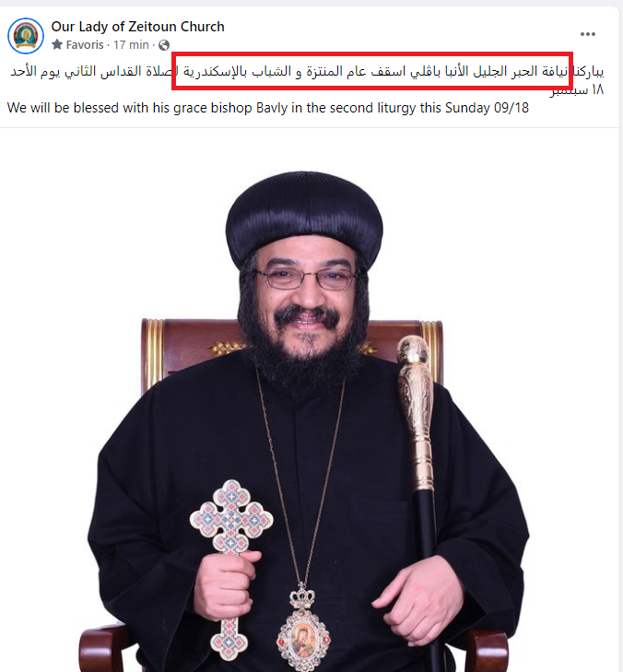The height and width of the screenshot is (672, 623).
Task: Select the Favoris label text
Action: coord(85,44)
